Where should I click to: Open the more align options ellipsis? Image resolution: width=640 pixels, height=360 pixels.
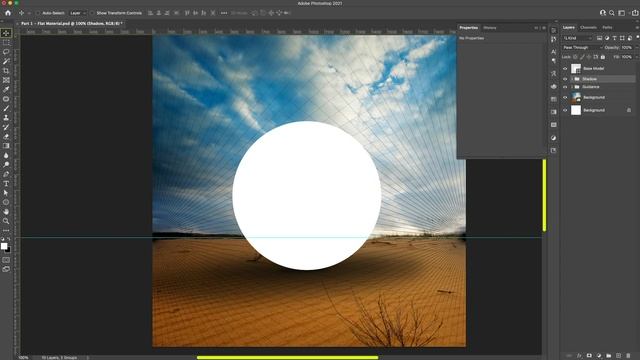point(224,13)
